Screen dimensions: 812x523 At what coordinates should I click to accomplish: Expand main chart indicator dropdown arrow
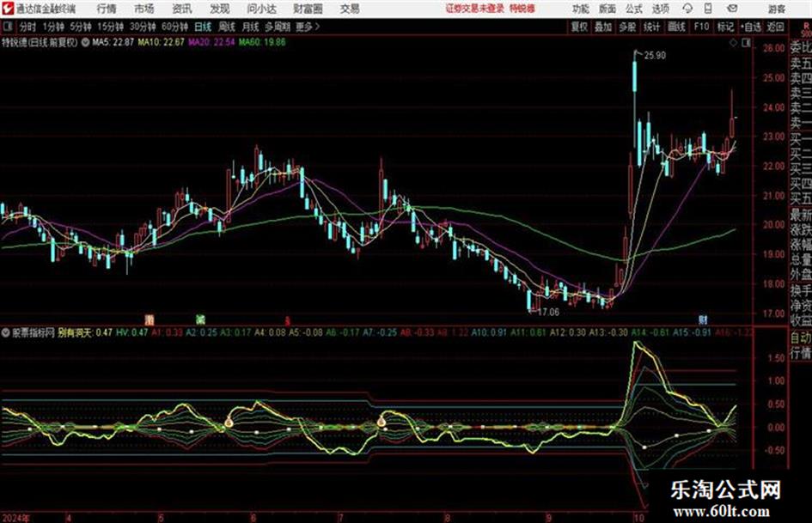coord(85,42)
